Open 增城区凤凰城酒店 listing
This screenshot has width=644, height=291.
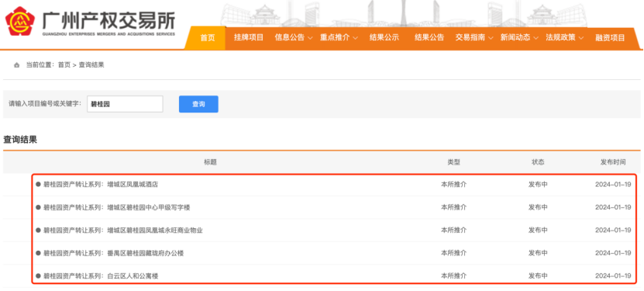pyautogui.click(x=101, y=185)
